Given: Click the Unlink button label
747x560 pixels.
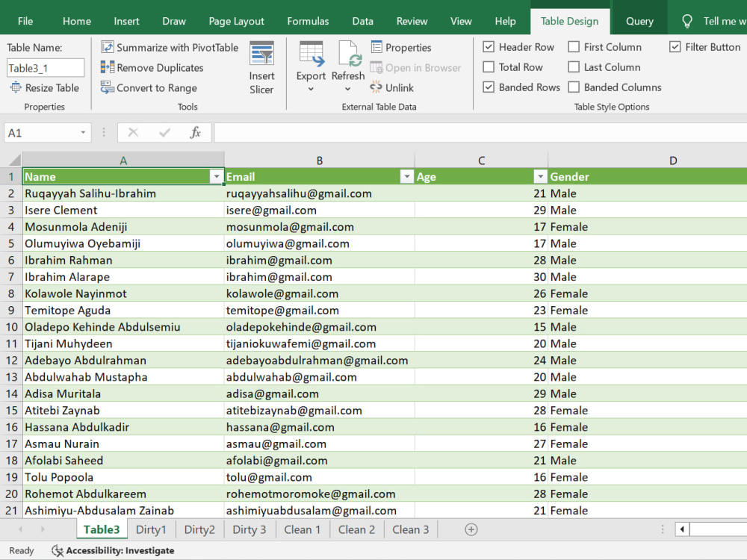Looking at the screenshot, I should pyautogui.click(x=399, y=87).
